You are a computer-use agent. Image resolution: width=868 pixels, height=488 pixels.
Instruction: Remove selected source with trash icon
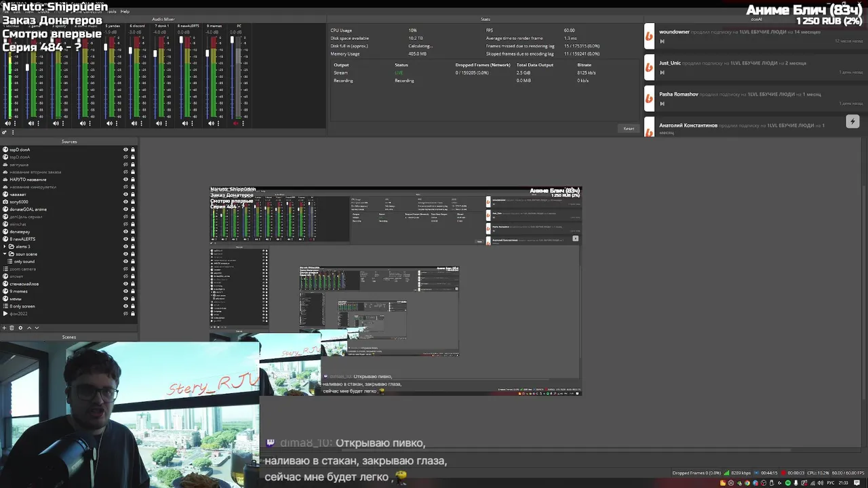pyautogui.click(x=12, y=328)
